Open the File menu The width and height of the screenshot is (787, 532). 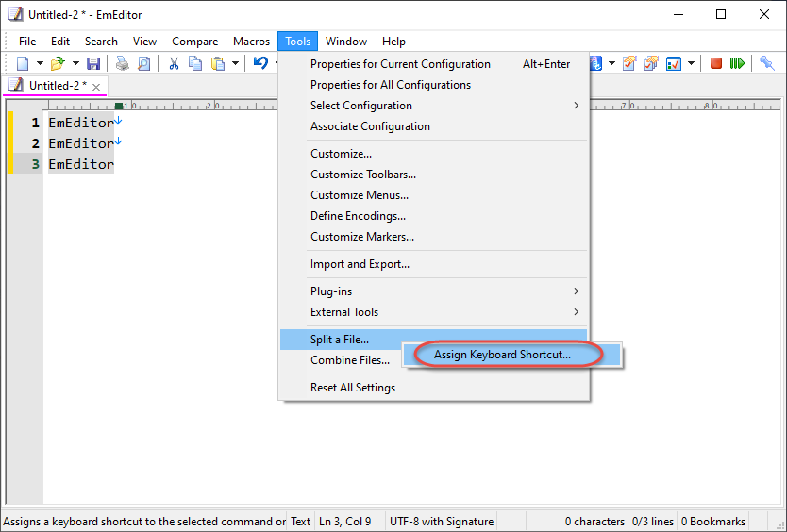tap(27, 42)
